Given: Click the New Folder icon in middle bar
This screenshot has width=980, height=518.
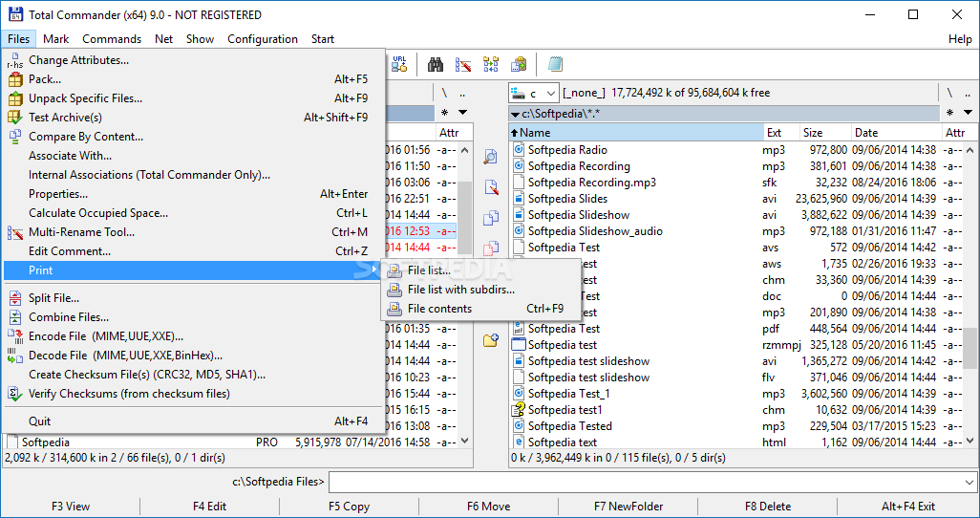Looking at the screenshot, I should pyautogui.click(x=491, y=340).
